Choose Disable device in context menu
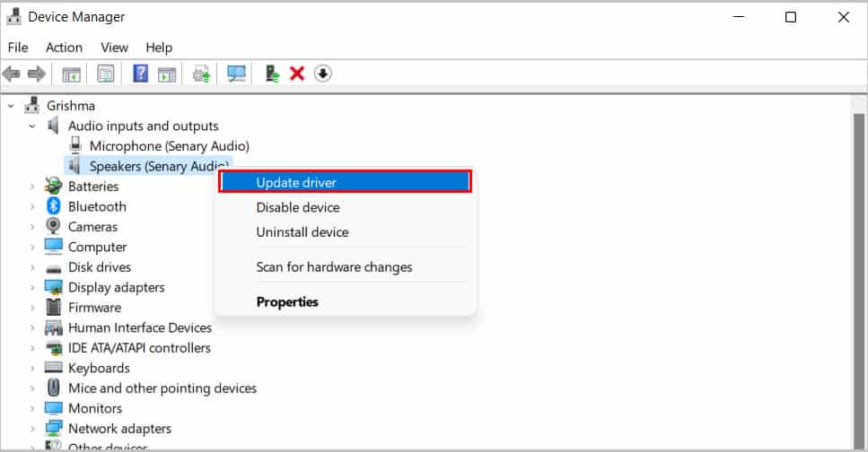 pos(345,207)
